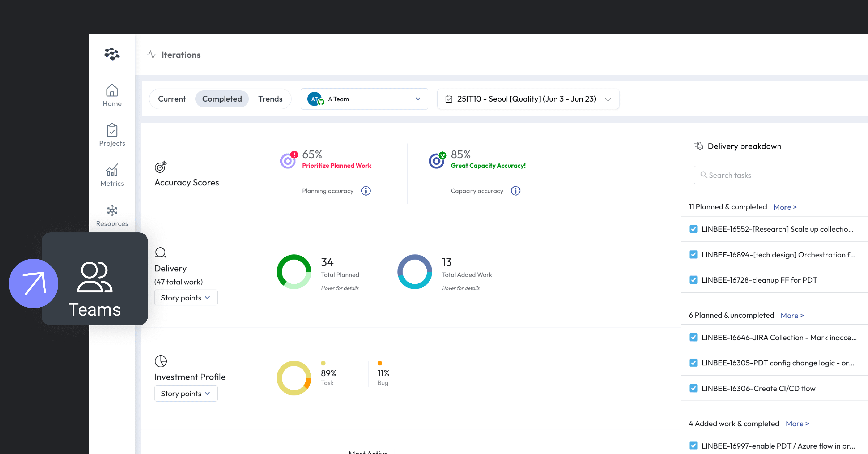Click More link for Planned & completed

coord(785,207)
